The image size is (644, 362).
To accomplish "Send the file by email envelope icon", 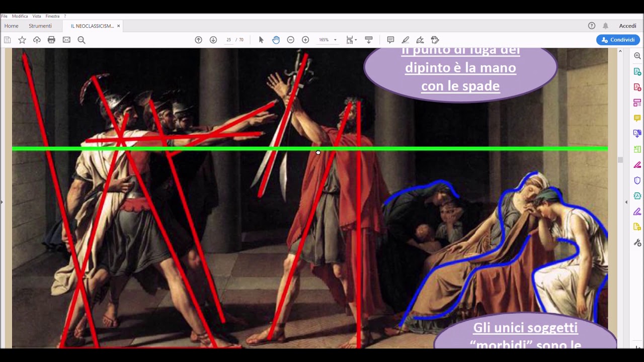I will coord(66,40).
